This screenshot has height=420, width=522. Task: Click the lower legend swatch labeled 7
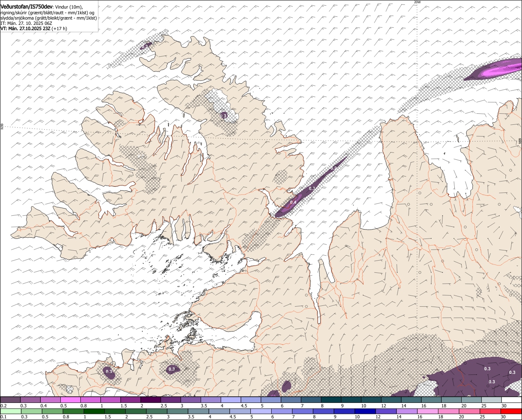[x=303, y=411]
